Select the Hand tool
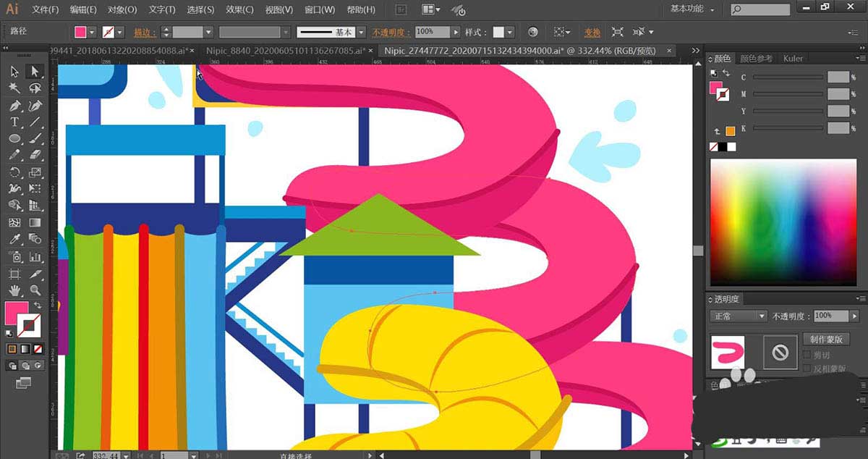 pyautogui.click(x=14, y=290)
